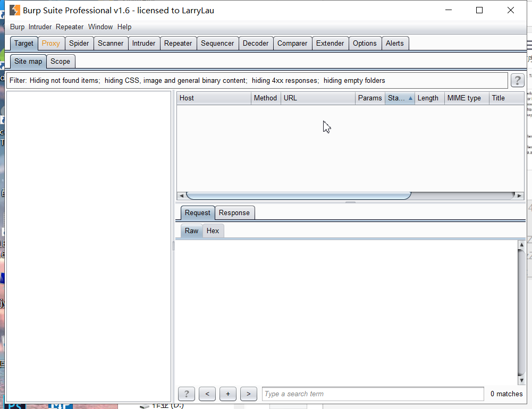This screenshot has width=532, height=409.
Task: Go to previous match with left arrow icon
Action: 207,394
